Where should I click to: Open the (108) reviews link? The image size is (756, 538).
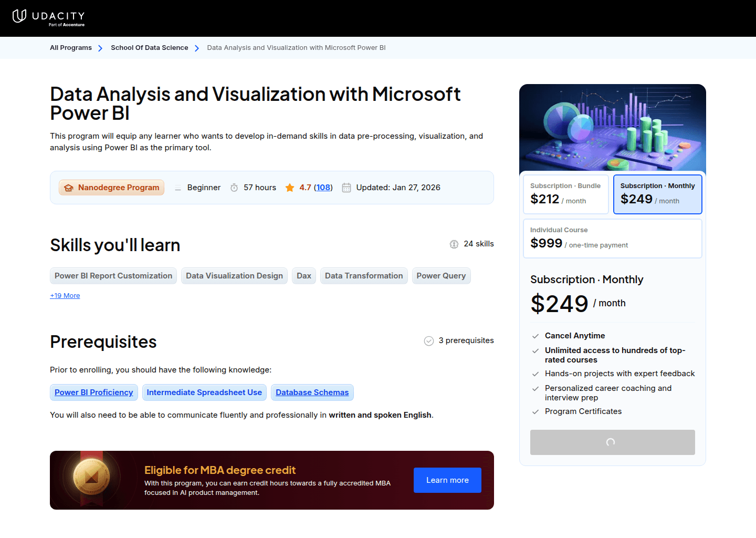(323, 187)
